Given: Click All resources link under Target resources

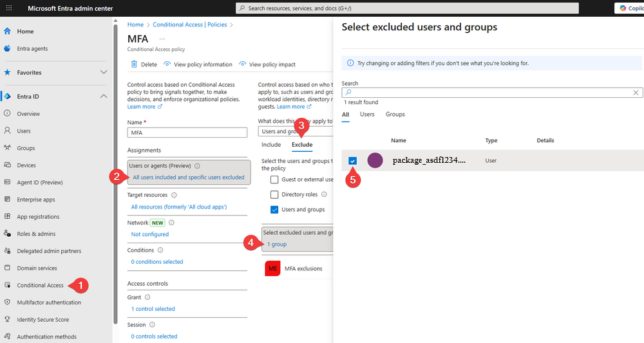Looking at the screenshot, I should coord(178,207).
